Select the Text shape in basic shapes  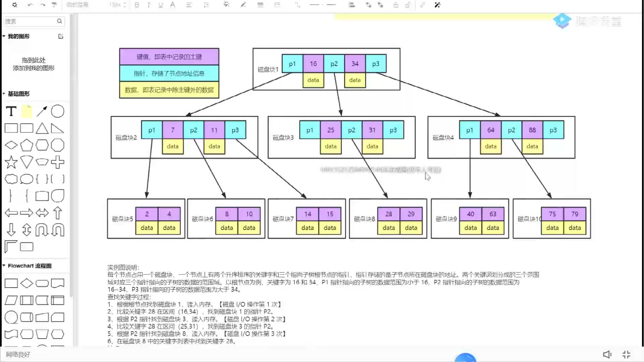click(x=11, y=111)
